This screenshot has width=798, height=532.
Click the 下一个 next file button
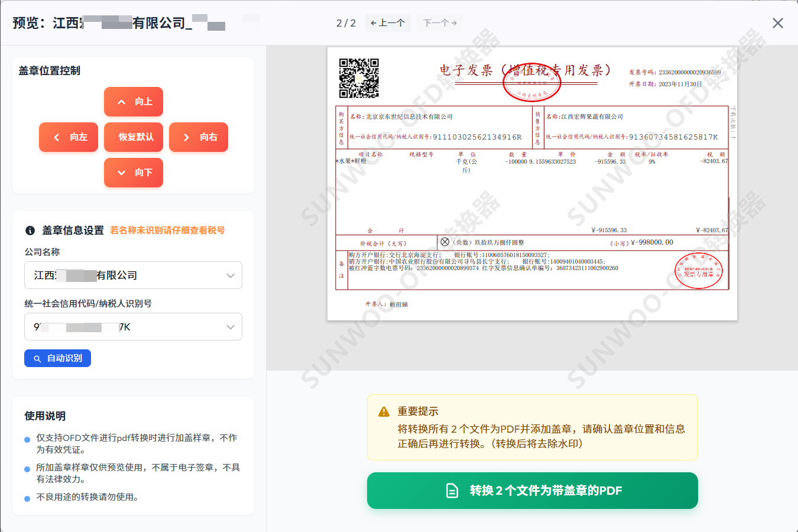coord(440,23)
